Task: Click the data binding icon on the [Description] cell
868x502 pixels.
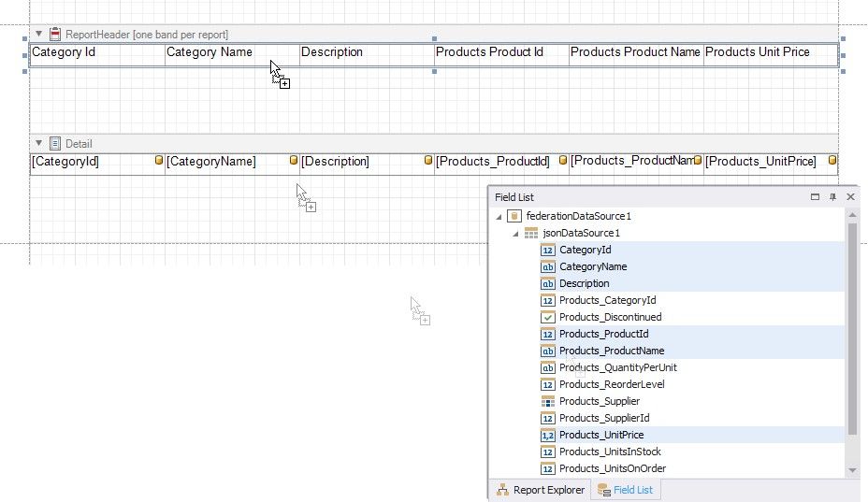Action: [x=428, y=162]
